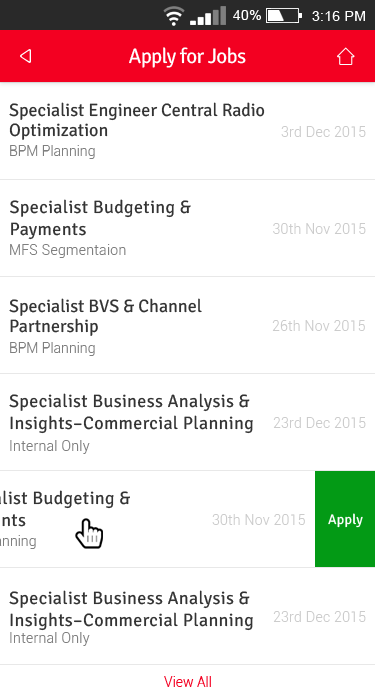Viewport: 375px width, 697px height.
Task: Click the green Apply button
Action: (x=345, y=519)
